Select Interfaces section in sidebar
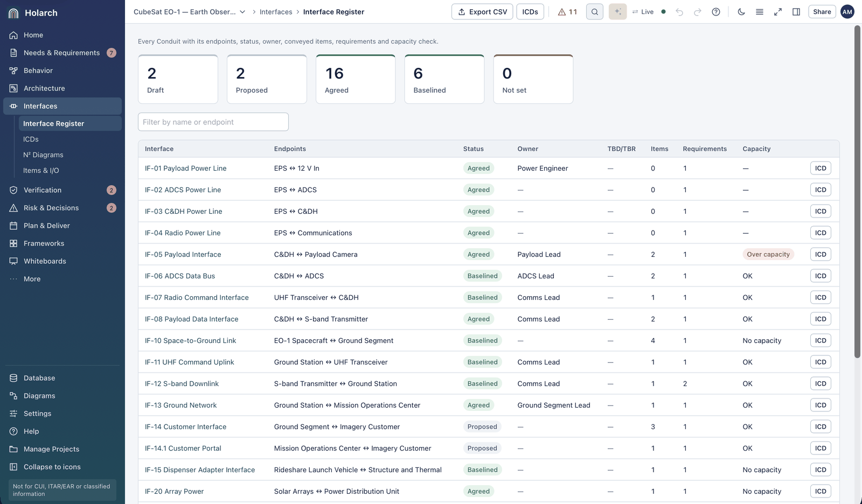The width and height of the screenshot is (862, 504). (x=62, y=106)
